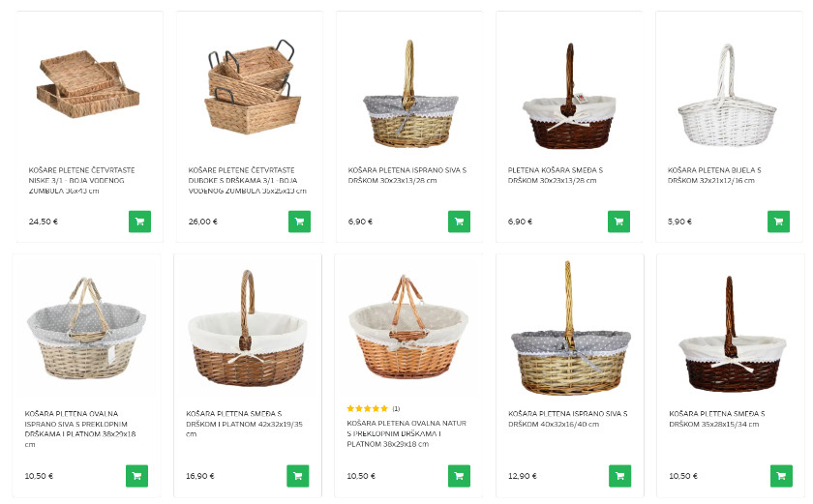Add the 30x23x13/28 washed grey basket to cart

coord(459,222)
